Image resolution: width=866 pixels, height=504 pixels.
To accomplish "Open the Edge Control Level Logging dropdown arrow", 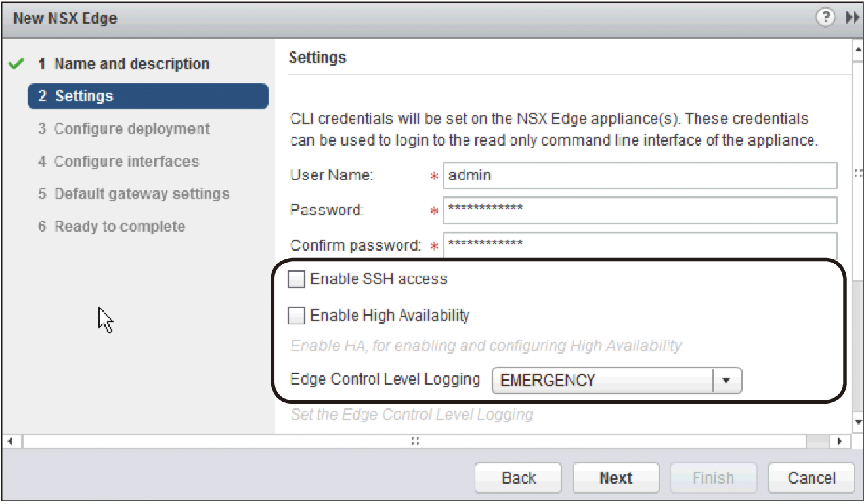I will click(727, 381).
